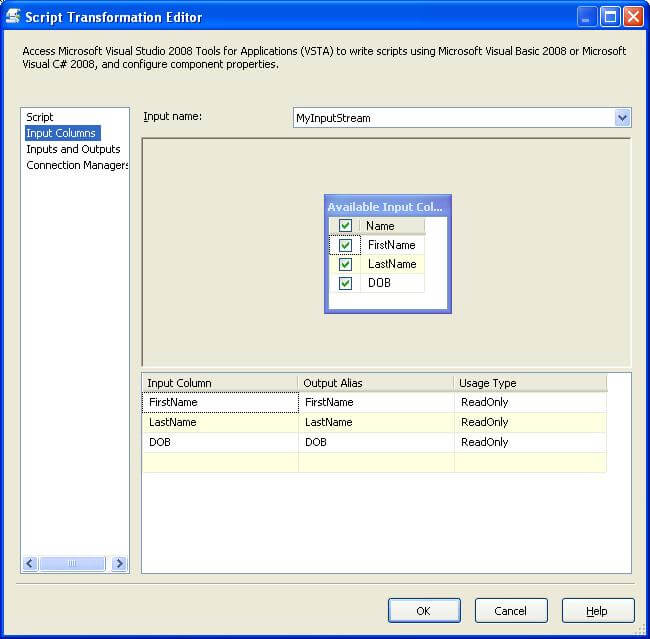Click the Script Transformation Editor title icon
Viewport: 650px width, 639px height.
coord(12,17)
